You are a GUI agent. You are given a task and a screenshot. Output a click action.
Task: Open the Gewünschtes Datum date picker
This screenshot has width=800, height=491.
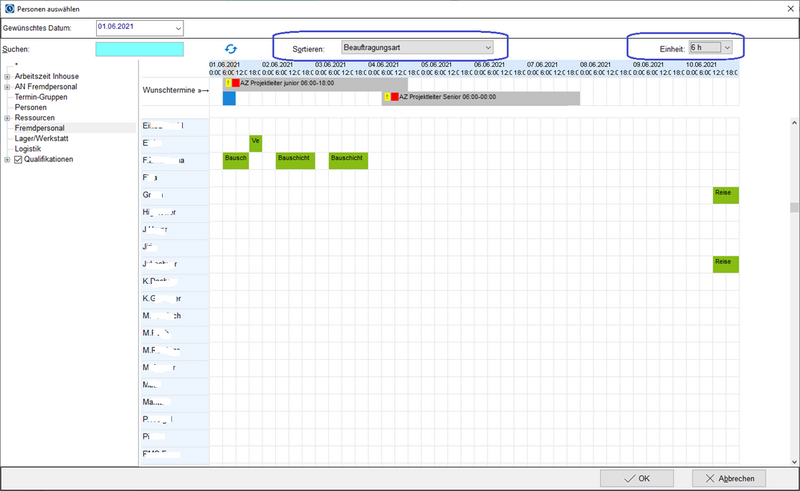pos(177,27)
